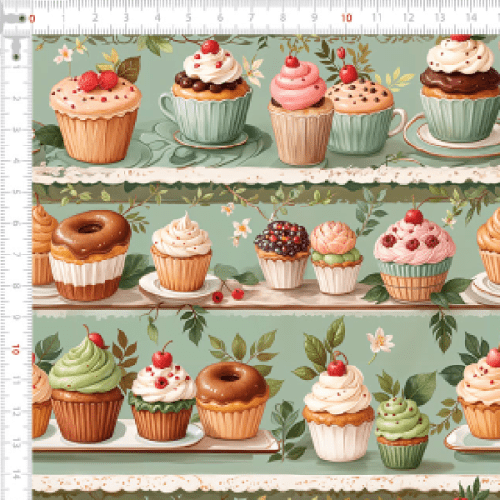
Task: Click the number 14 on the horizontal ruler
Action: [x=471, y=17]
